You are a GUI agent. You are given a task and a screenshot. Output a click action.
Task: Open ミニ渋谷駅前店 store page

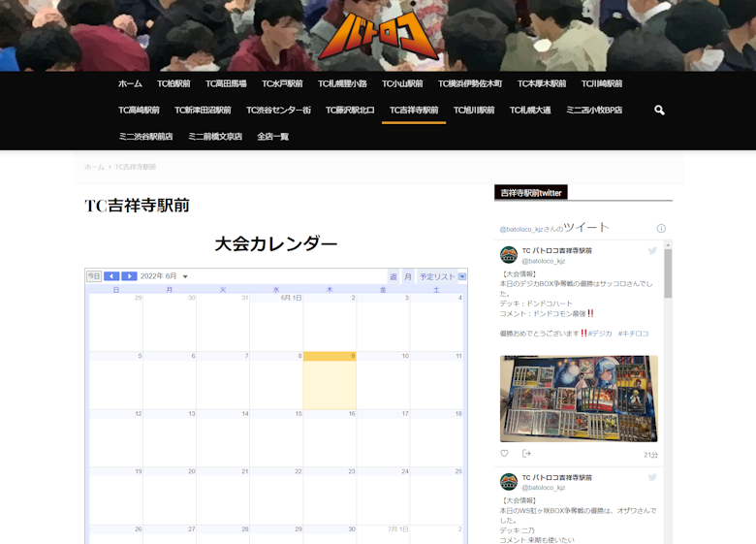[145, 137]
